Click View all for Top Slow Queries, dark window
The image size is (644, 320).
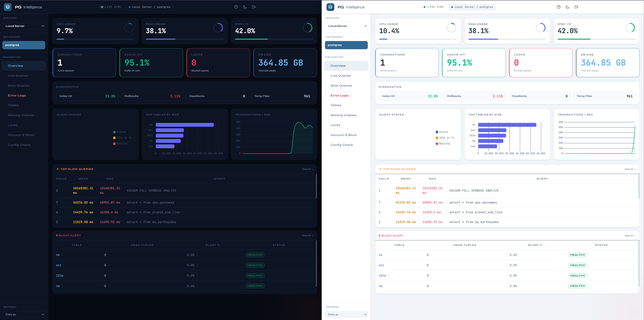[307, 169]
